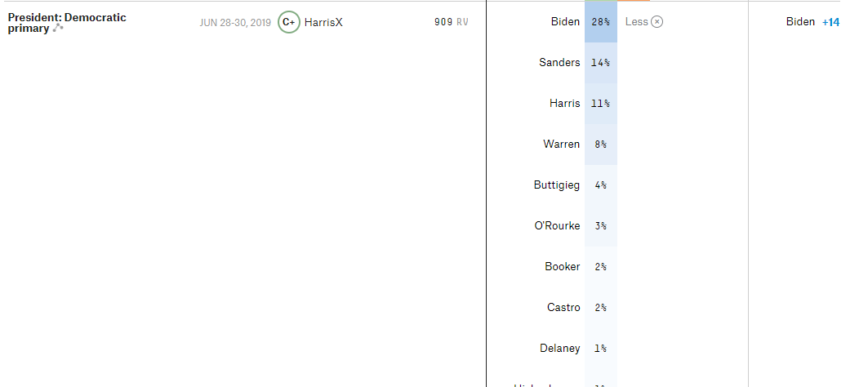Click the circled X icon beside Less
This screenshot has height=387, width=868.
(657, 22)
